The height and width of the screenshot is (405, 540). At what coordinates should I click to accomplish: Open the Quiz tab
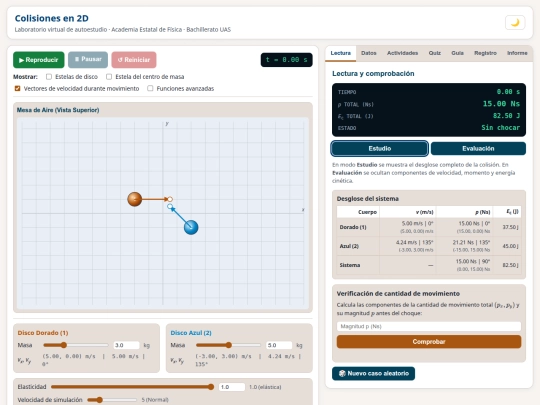(x=435, y=53)
